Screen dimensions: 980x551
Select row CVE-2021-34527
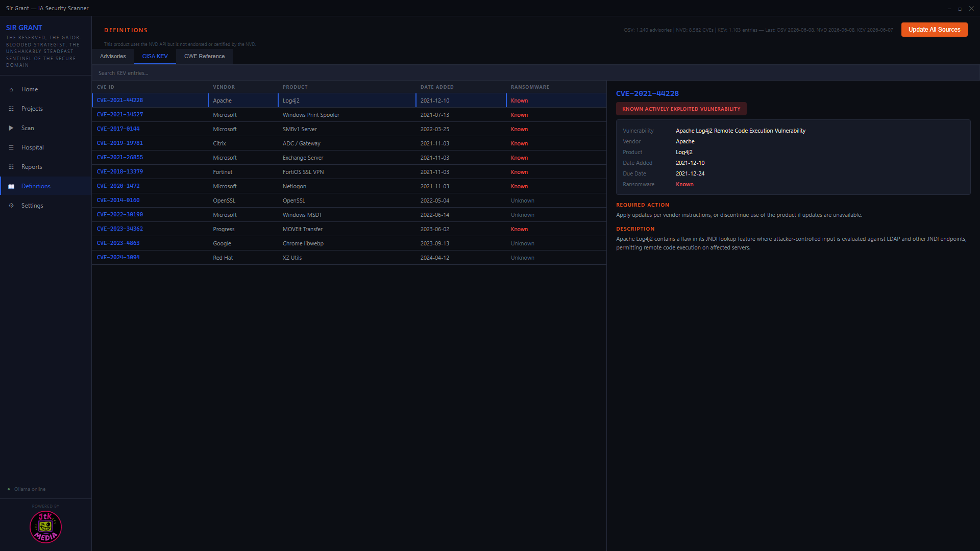349,115
